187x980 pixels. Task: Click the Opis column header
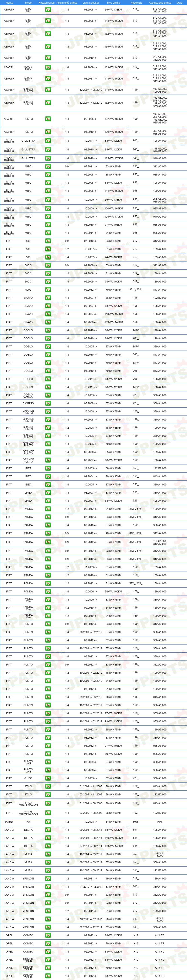click(179, 2)
